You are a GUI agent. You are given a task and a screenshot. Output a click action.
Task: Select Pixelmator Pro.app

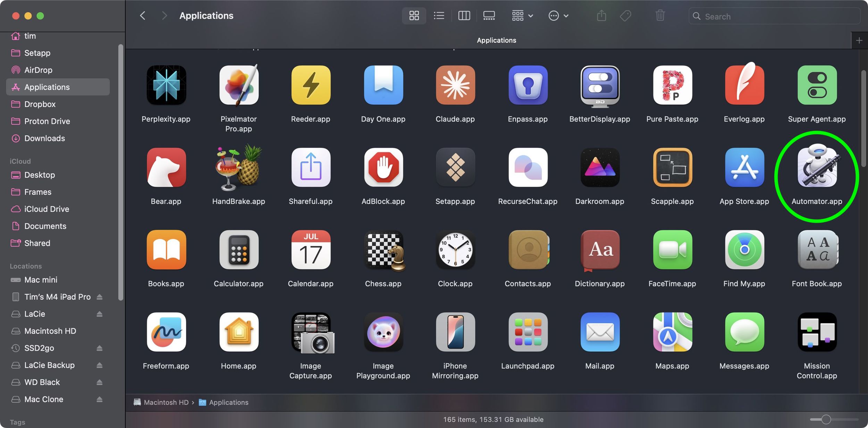click(239, 85)
